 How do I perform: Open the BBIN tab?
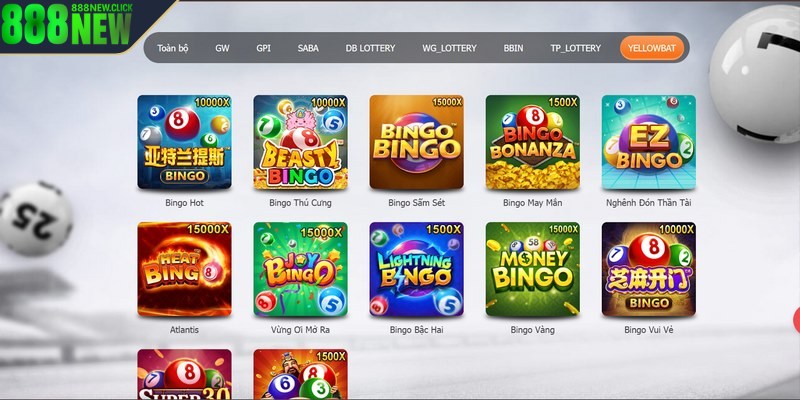[513, 48]
